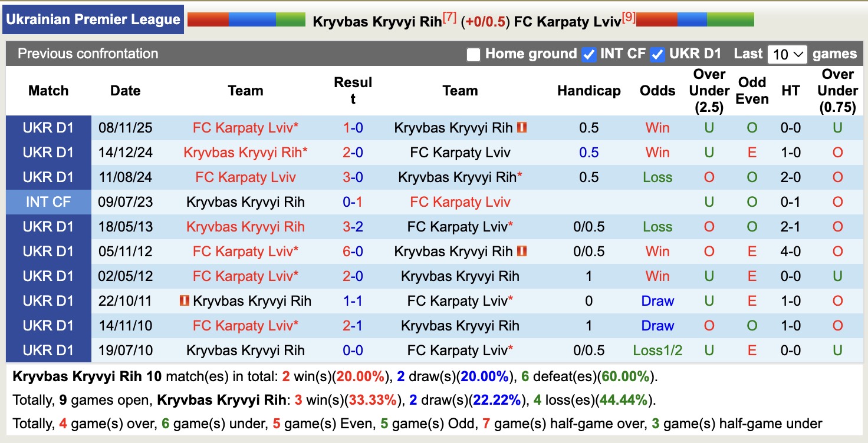Open the 3-2 result on 18/05/13
868x443 pixels.
[353, 227]
